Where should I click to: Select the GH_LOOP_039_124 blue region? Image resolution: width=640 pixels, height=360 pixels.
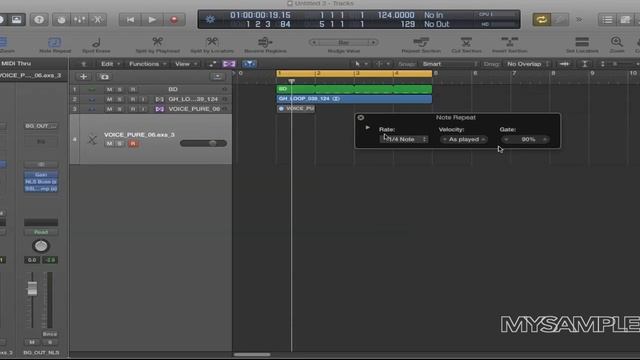point(354,99)
